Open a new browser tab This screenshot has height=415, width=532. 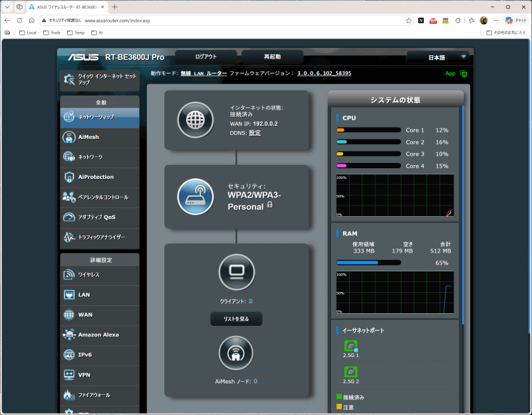click(114, 7)
